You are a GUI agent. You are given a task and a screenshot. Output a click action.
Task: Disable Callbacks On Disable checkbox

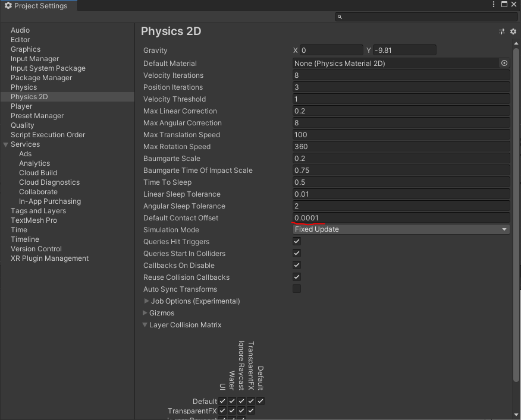tap(297, 266)
